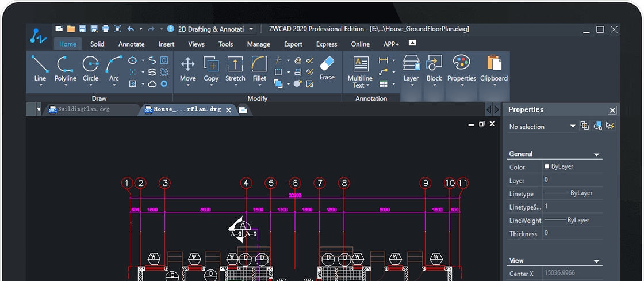Choose the Ellipse tool icon
This screenshot has height=281, width=644.
pyautogui.click(x=132, y=60)
